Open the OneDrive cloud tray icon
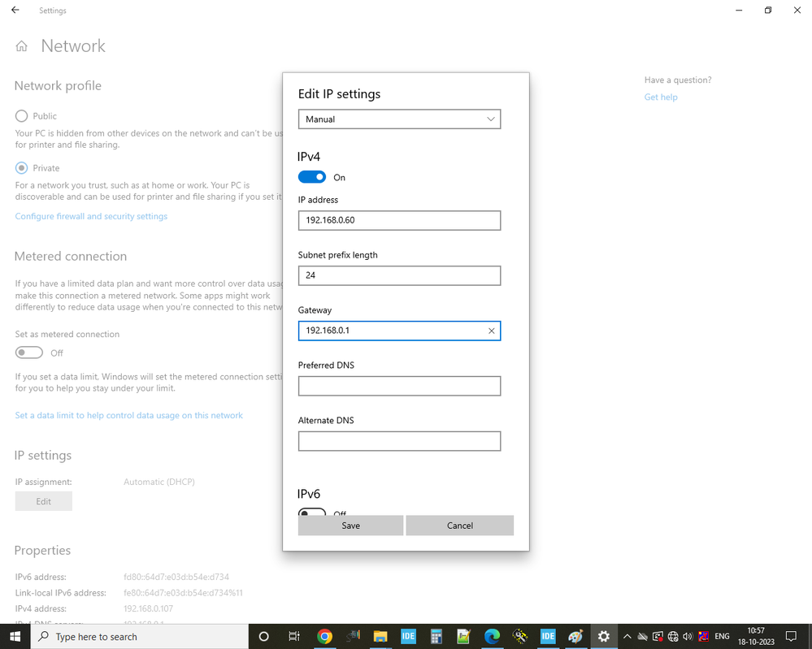812x649 pixels. pyautogui.click(x=643, y=637)
